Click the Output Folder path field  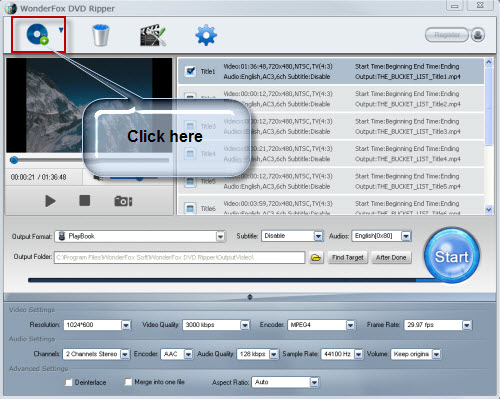179,257
